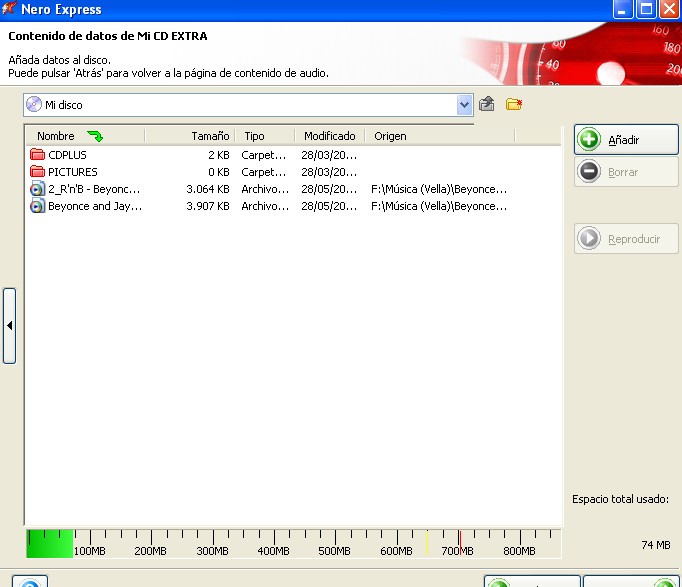Select the Beyonce and Jay... file
The image size is (682, 587).
(95, 206)
